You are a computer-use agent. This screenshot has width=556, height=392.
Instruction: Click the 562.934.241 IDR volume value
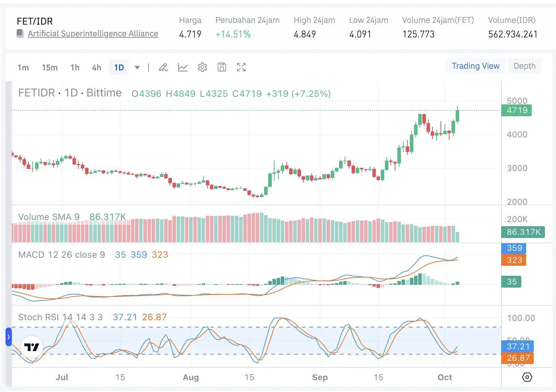tap(513, 34)
